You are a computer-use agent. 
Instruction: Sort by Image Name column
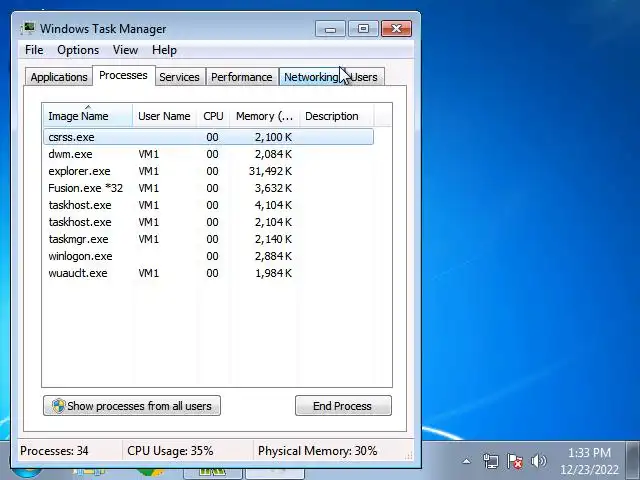[x=87, y=116]
